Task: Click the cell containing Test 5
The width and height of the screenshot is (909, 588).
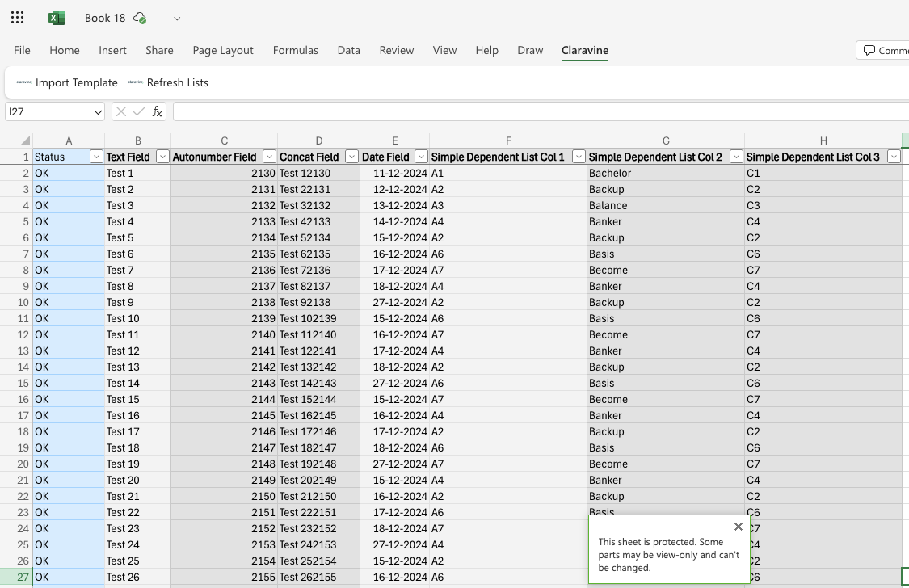Action: point(137,238)
